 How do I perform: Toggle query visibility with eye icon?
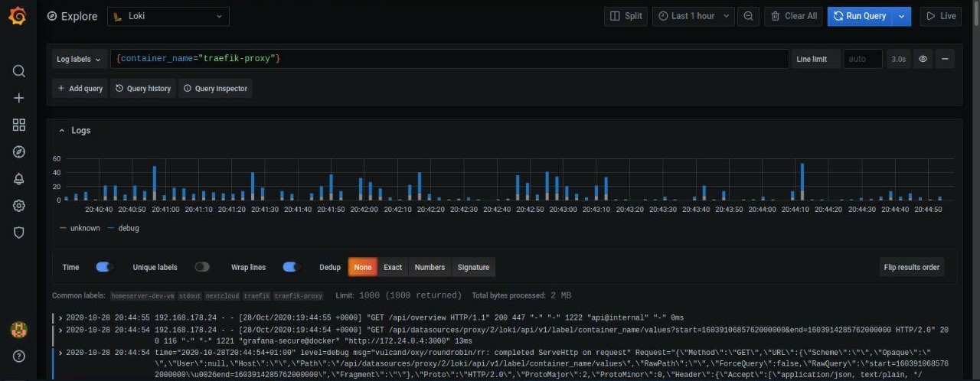click(x=923, y=59)
